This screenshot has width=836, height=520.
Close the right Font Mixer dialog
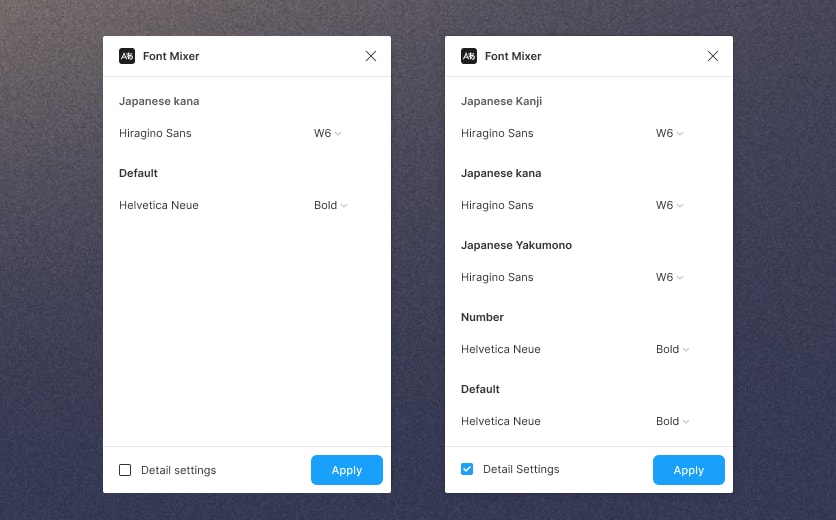[x=713, y=56]
